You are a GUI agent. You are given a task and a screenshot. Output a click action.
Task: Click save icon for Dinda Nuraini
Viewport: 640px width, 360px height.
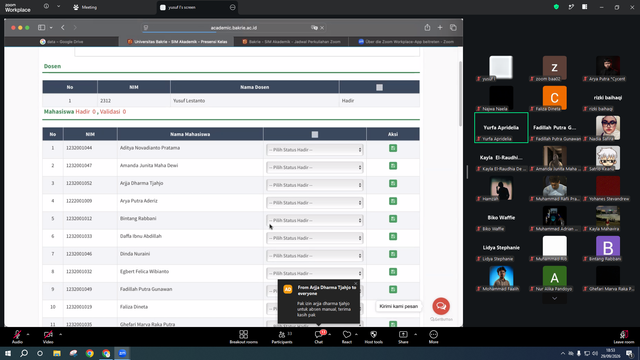click(x=393, y=254)
